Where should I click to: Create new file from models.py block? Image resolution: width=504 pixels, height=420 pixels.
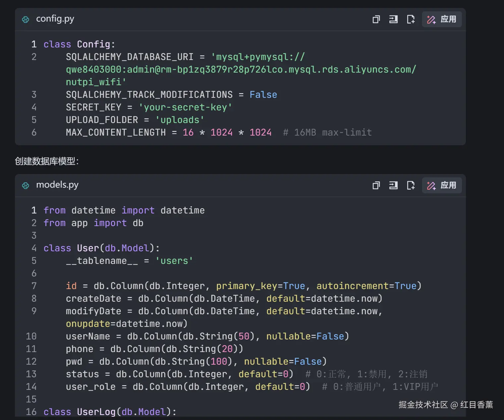click(410, 185)
